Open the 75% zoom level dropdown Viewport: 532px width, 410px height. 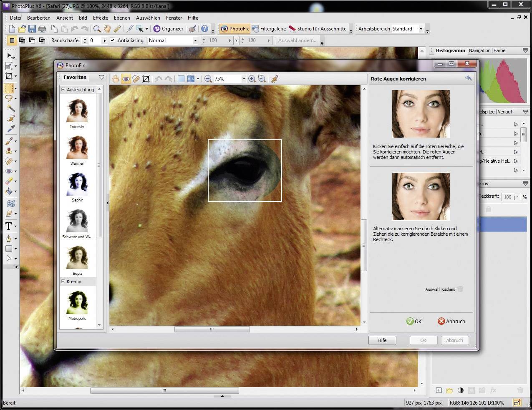244,79
